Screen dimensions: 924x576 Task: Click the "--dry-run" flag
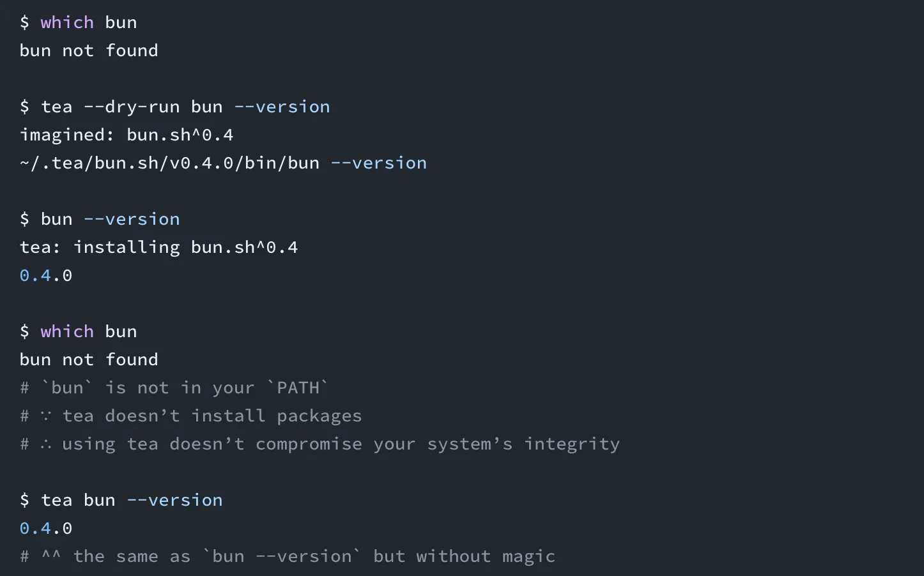[x=132, y=107]
